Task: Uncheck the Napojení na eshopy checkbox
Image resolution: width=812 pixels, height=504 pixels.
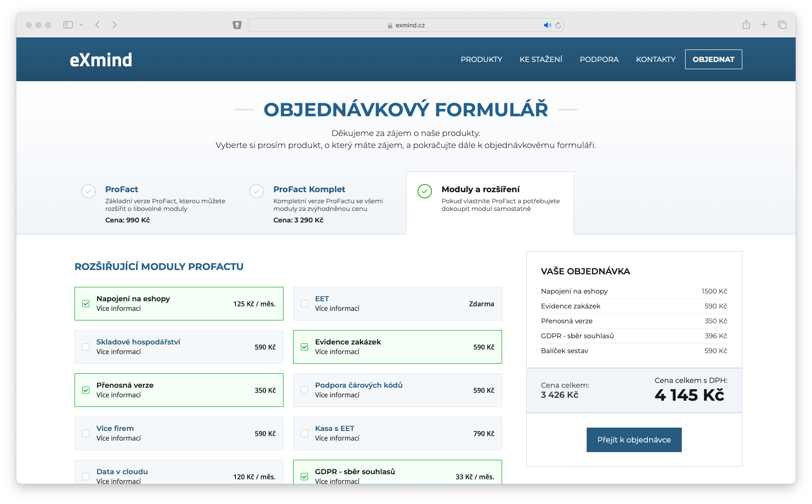Action: coord(86,304)
